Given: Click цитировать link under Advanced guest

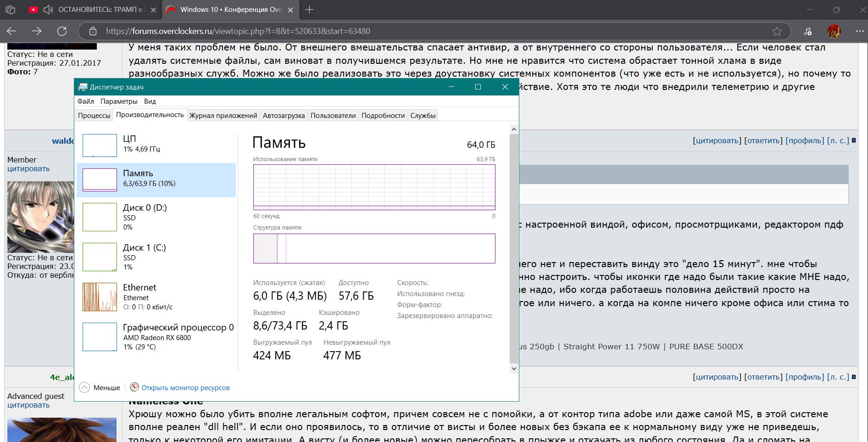Looking at the screenshot, I should pos(28,405).
